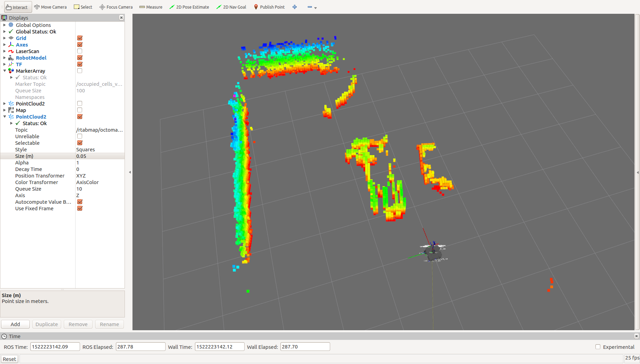
Task: Enable the LaserScan display checkbox
Action: [80, 51]
